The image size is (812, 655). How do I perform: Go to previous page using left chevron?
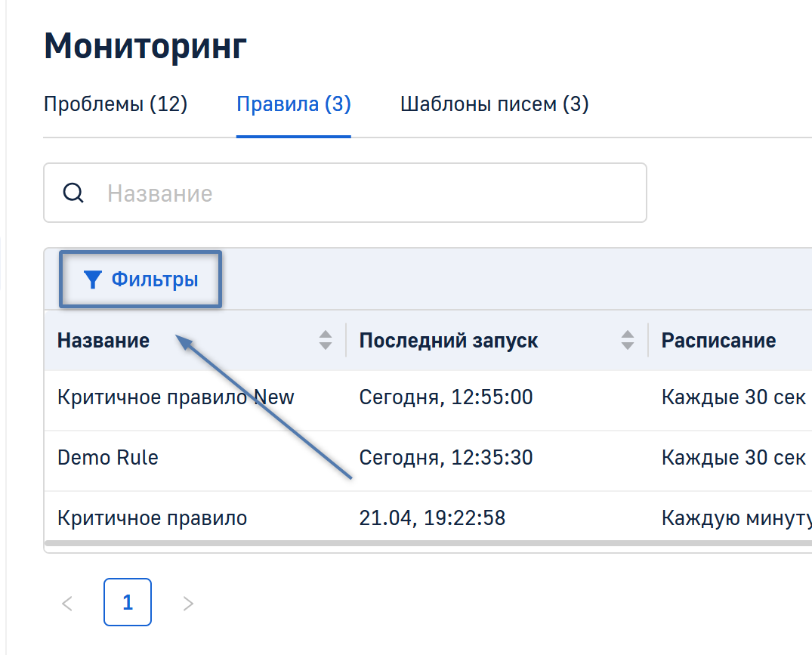click(67, 603)
